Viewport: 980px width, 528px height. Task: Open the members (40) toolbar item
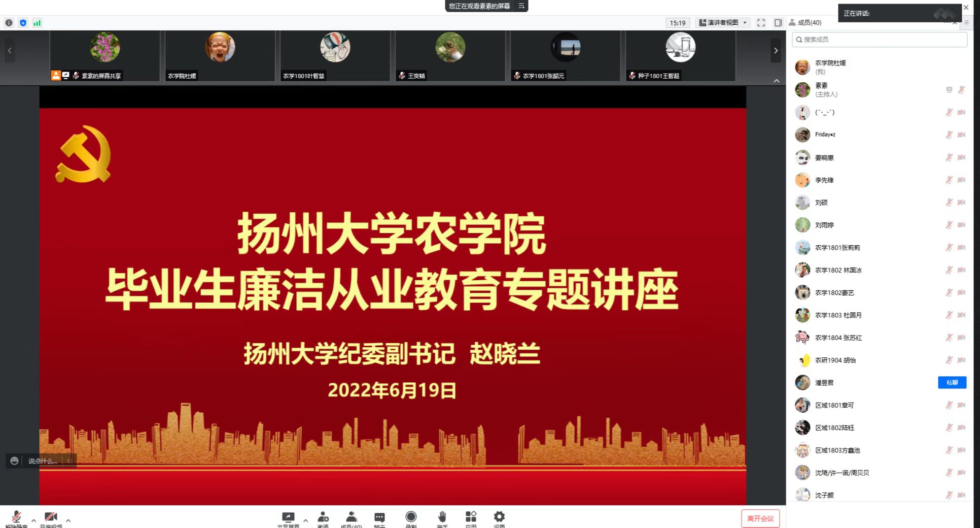coord(351,517)
